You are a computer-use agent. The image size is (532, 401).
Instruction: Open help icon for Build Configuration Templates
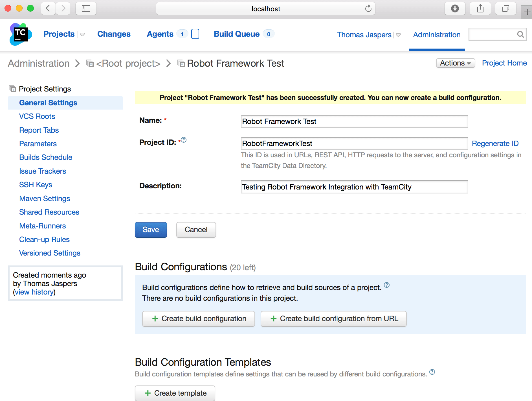click(432, 372)
